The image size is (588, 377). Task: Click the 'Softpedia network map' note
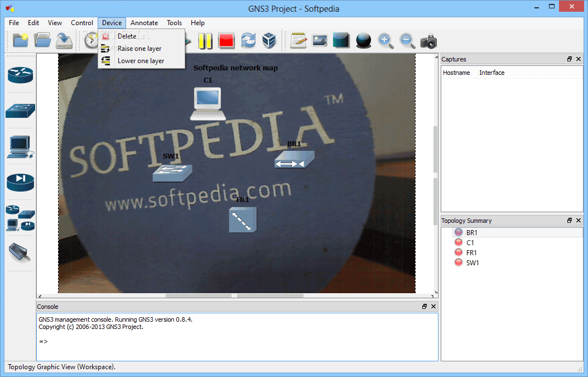[x=235, y=68]
